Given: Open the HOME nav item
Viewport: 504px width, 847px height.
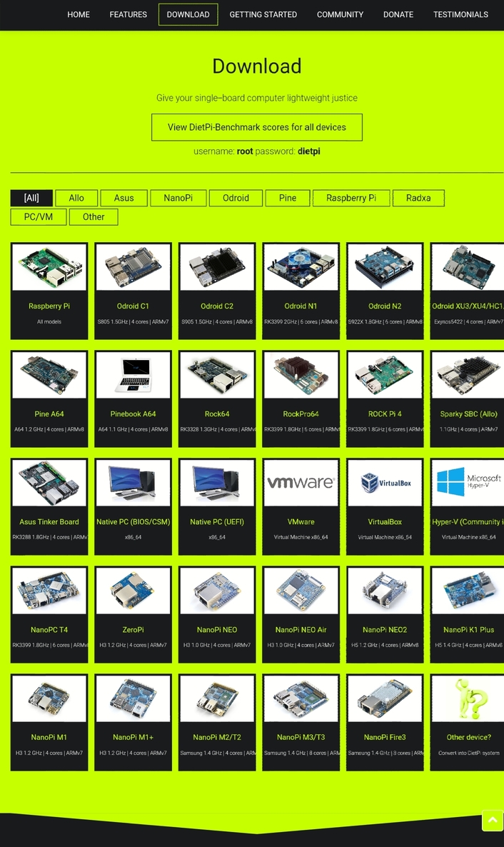Looking at the screenshot, I should pos(79,14).
